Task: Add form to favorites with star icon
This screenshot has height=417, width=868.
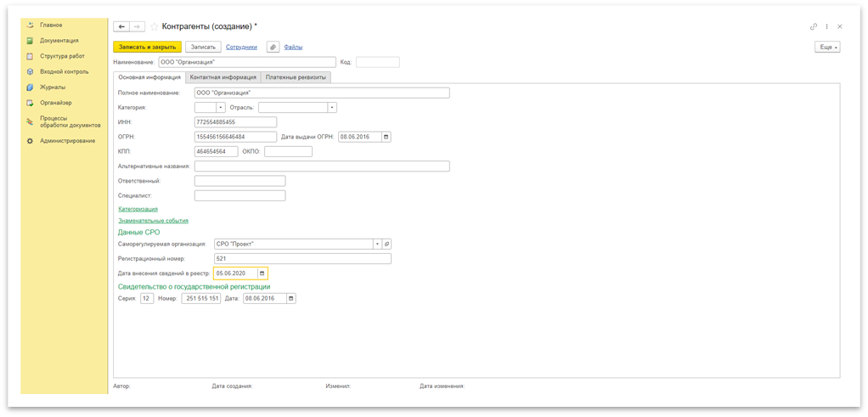Action: [154, 26]
